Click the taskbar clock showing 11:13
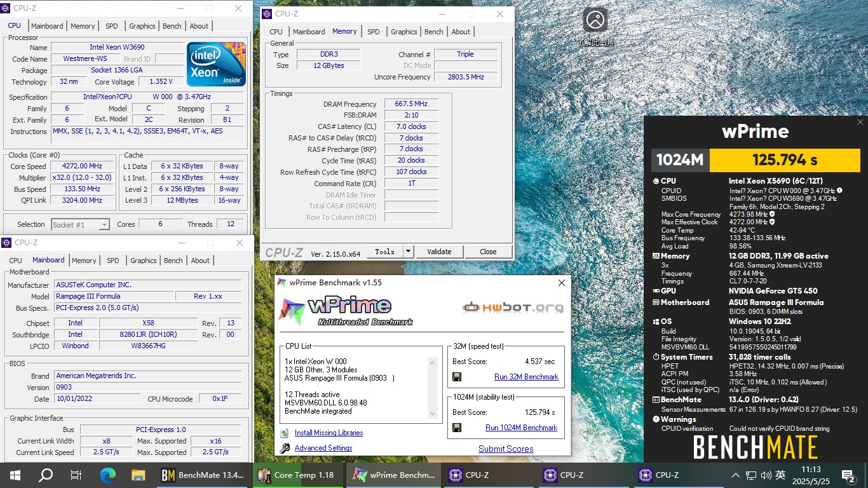The image size is (868, 488). 810,475
